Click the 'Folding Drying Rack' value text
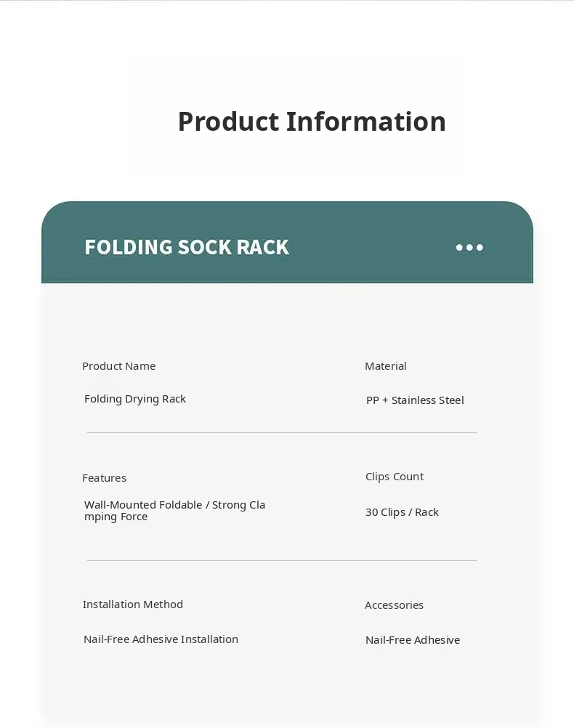The height and width of the screenshot is (728, 574). click(135, 399)
